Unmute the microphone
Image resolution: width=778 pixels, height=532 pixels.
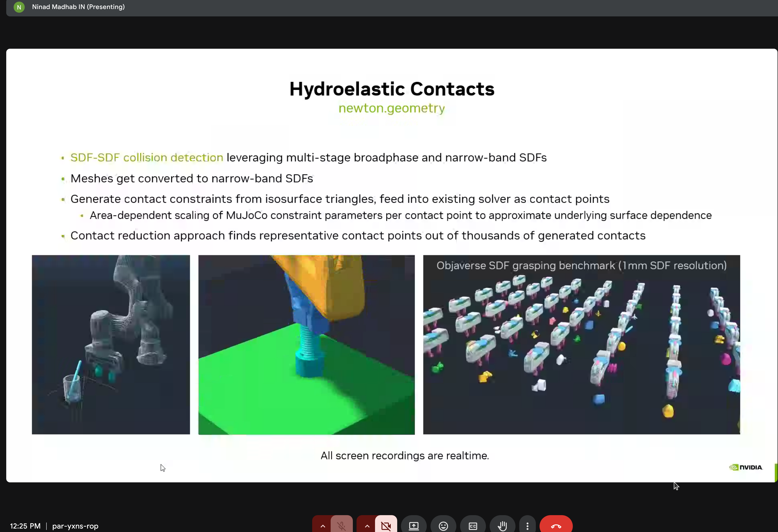(342, 526)
